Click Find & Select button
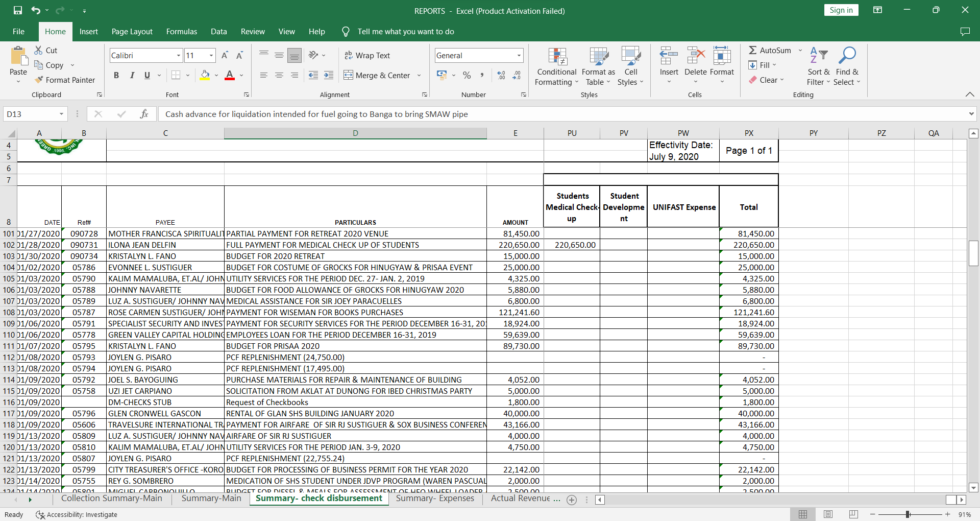Screen dimensions: 980x521 pyautogui.click(x=847, y=66)
